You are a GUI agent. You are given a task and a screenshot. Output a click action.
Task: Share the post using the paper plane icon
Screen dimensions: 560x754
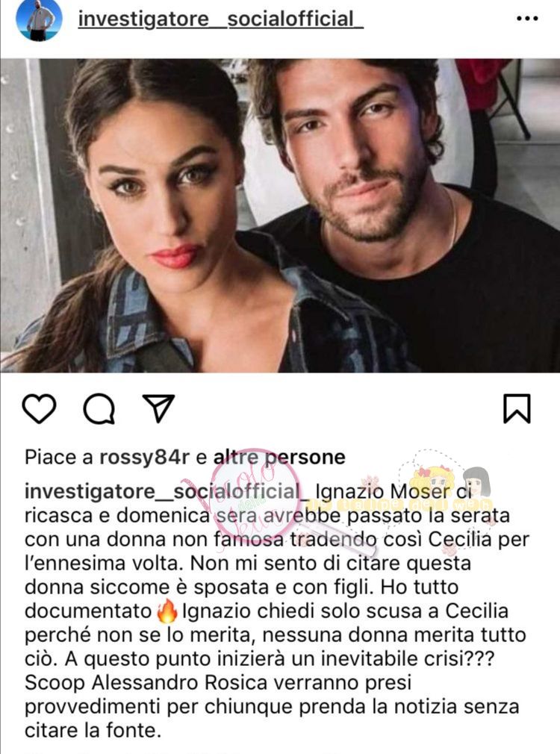pos(158,408)
